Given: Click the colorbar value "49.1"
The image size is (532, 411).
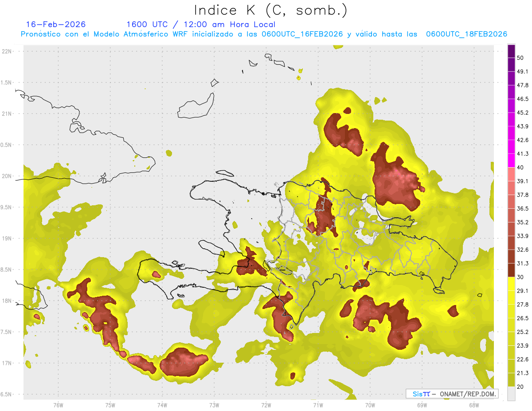Looking at the screenshot, I should 523,71.
